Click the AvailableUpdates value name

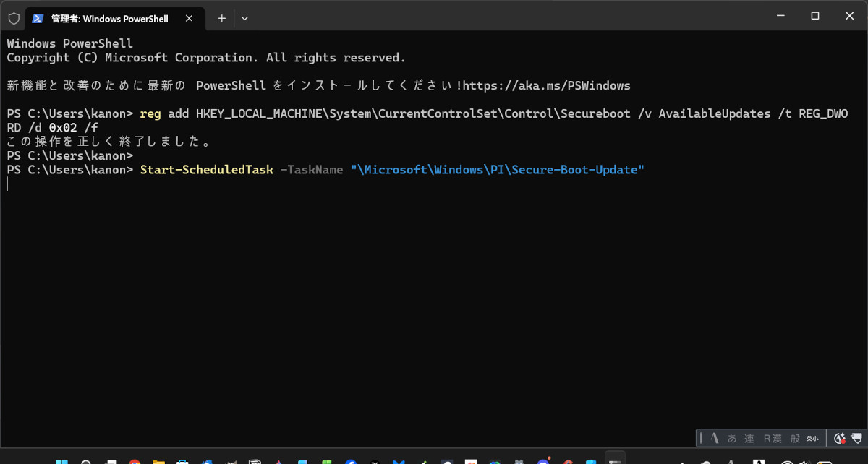(715, 113)
